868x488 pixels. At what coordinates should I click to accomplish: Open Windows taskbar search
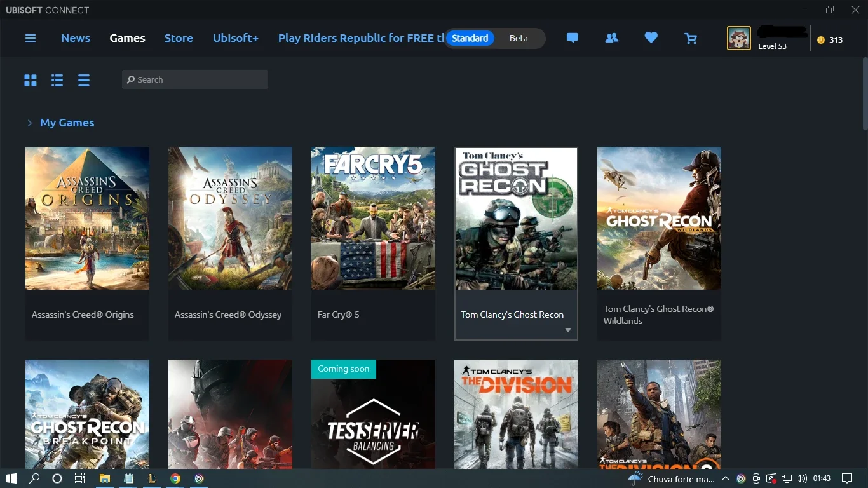34,478
